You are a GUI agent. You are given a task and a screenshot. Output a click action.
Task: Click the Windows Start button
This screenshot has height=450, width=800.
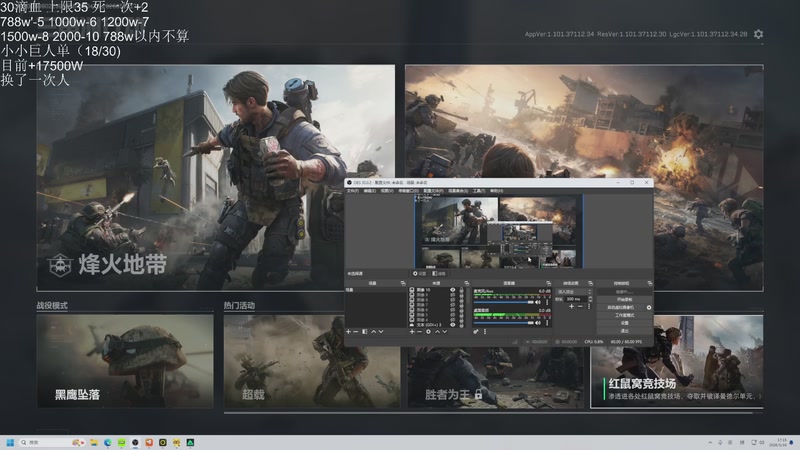click(x=10, y=442)
